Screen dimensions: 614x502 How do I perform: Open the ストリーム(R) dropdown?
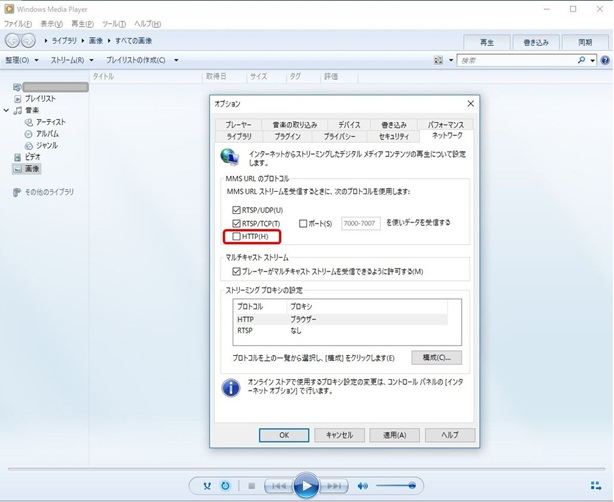pyautogui.click(x=72, y=60)
